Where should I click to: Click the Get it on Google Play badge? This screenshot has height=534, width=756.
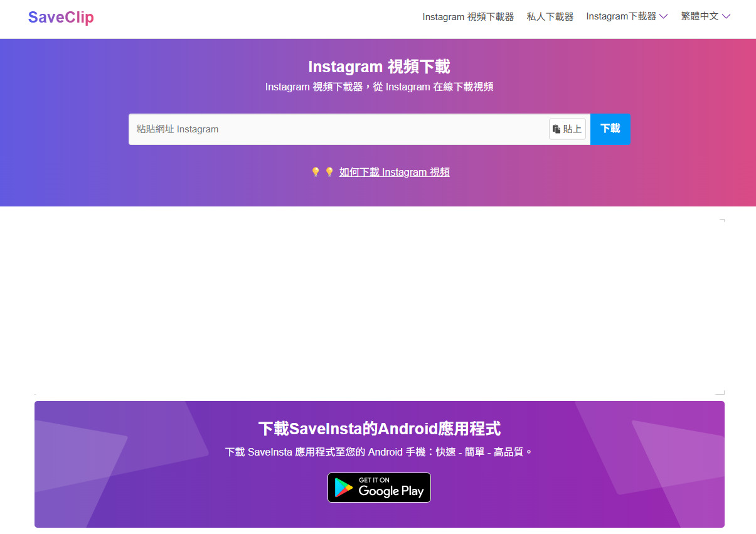pyautogui.click(x=379, y=488)
